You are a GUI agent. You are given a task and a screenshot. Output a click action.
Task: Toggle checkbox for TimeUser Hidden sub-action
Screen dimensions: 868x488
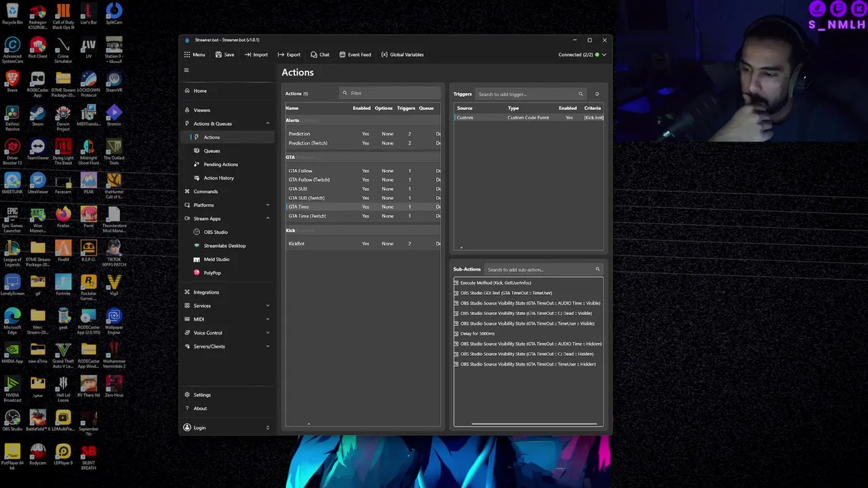click(x=456, y=364)
